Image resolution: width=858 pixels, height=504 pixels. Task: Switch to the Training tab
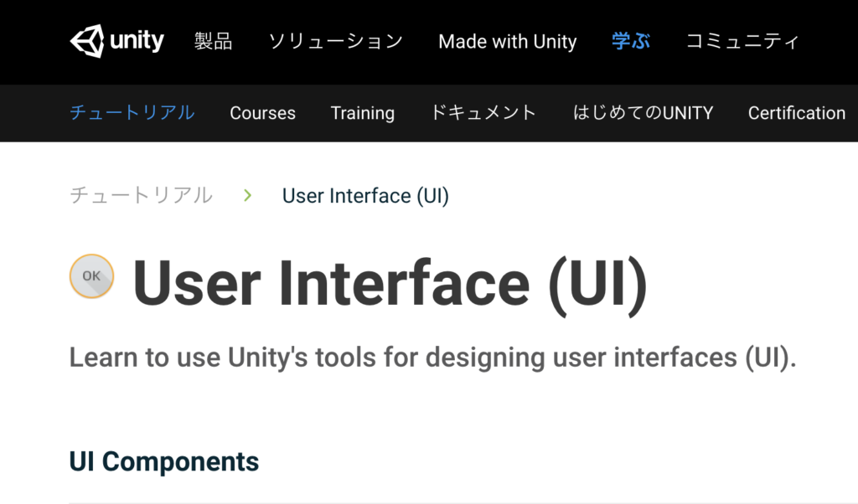point(362,113)
